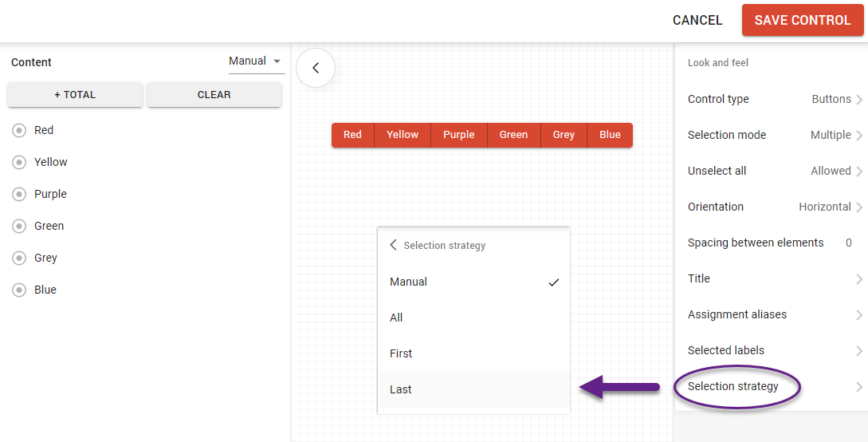The image size is (868, 442).
Task: Click the radio icon beside Red
Action: coord(19,130)
